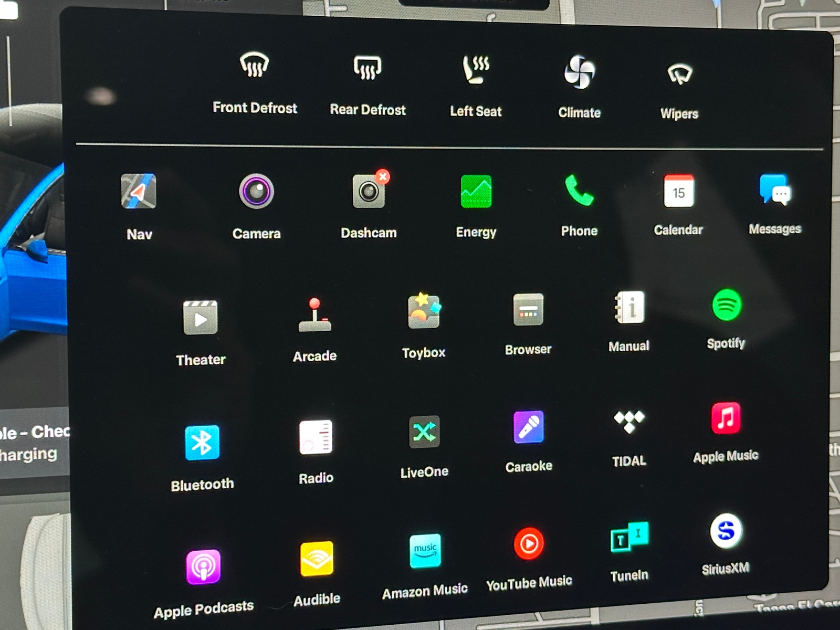
Task: Open the Climate fan control
Action: (580, 72)
